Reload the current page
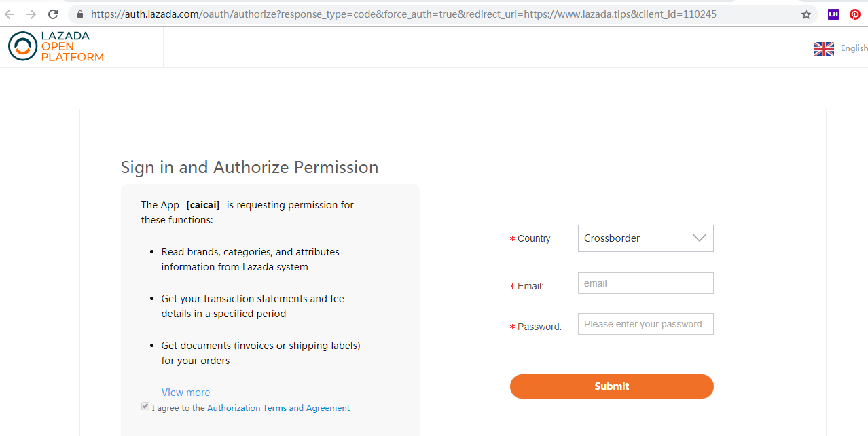This screenshot has width=868, height=436. point(53,14)
